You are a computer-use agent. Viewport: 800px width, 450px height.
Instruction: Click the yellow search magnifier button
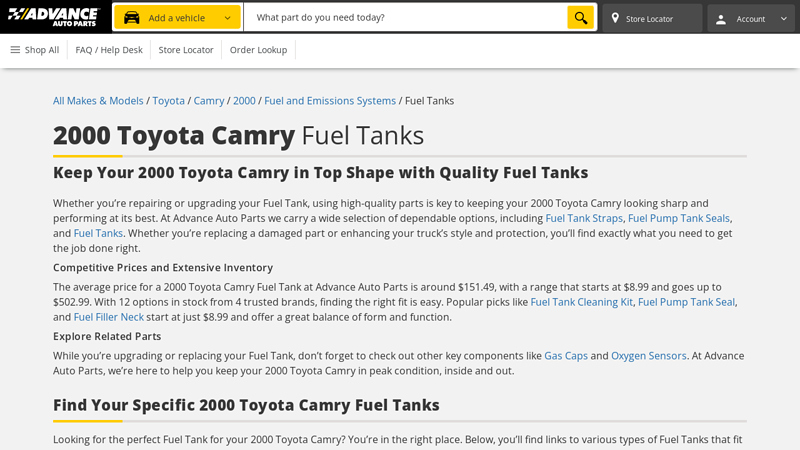(x=581, y=17)
